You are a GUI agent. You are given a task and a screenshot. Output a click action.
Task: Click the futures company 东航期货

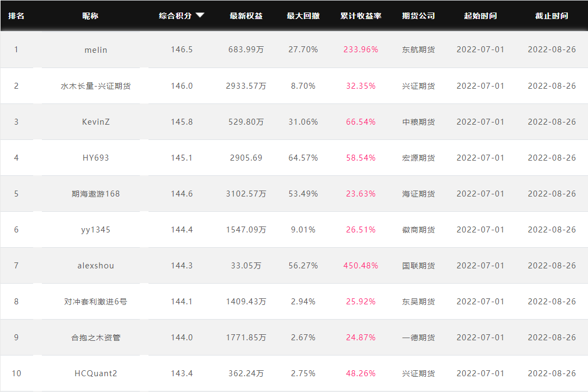(418, 50)
